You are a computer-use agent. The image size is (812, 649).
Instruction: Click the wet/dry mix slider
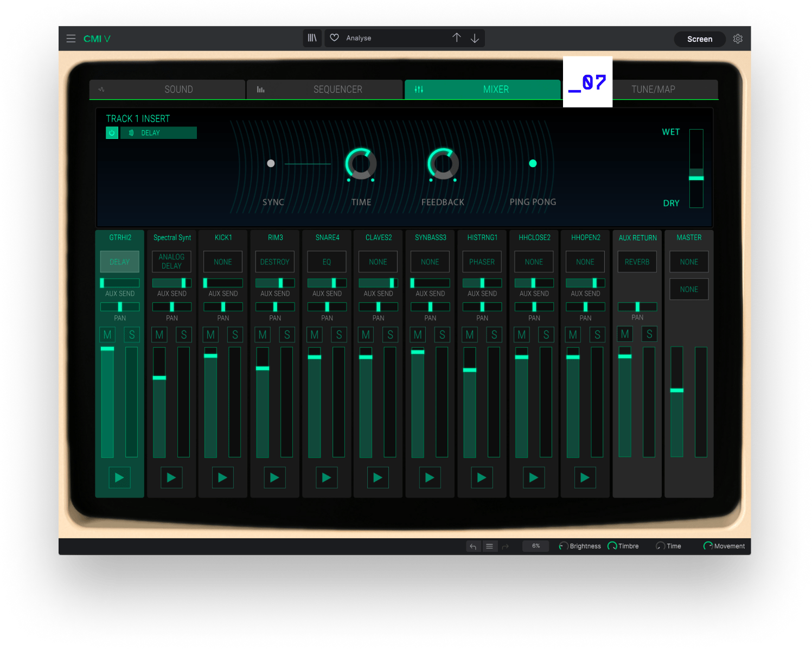click(696, 177)
